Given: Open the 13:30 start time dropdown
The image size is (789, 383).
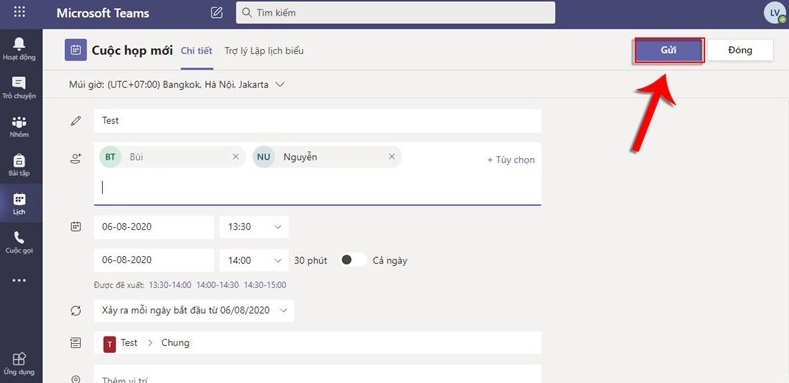Looking at the screenshot, I should [x=254, y=227].
